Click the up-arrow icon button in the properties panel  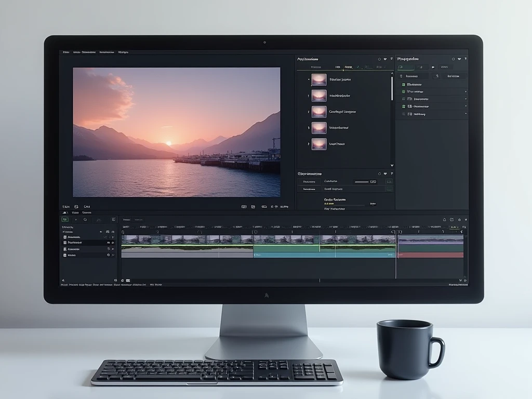(437, 76)
